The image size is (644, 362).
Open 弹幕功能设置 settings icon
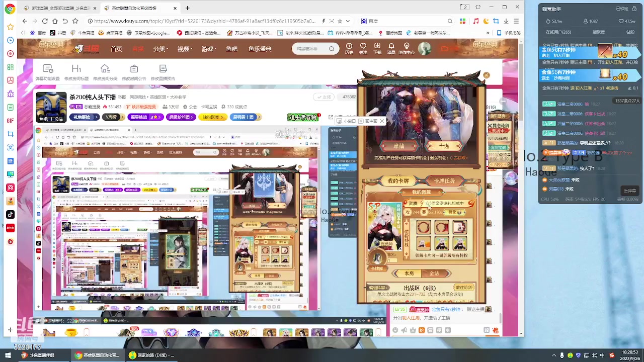(48, 72)
